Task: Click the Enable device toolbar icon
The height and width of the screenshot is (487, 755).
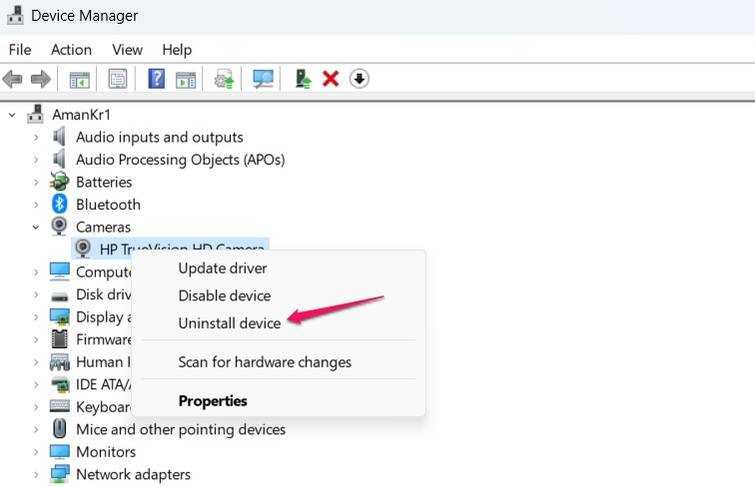Action: (303, 79)
